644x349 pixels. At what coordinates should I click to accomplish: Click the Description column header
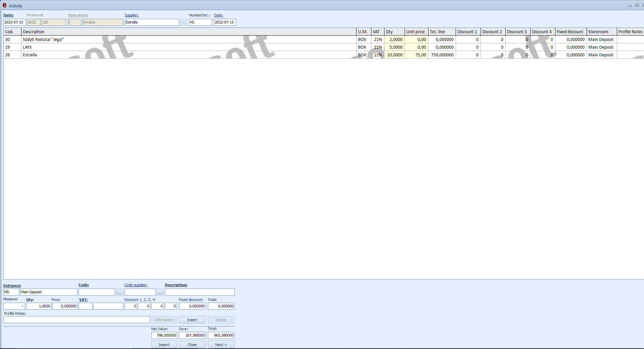click(x=189, y=32)
